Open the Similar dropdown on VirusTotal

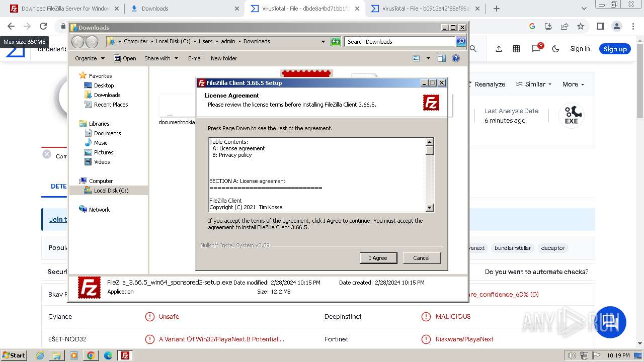pyautogui.click(x=534, y=84)
